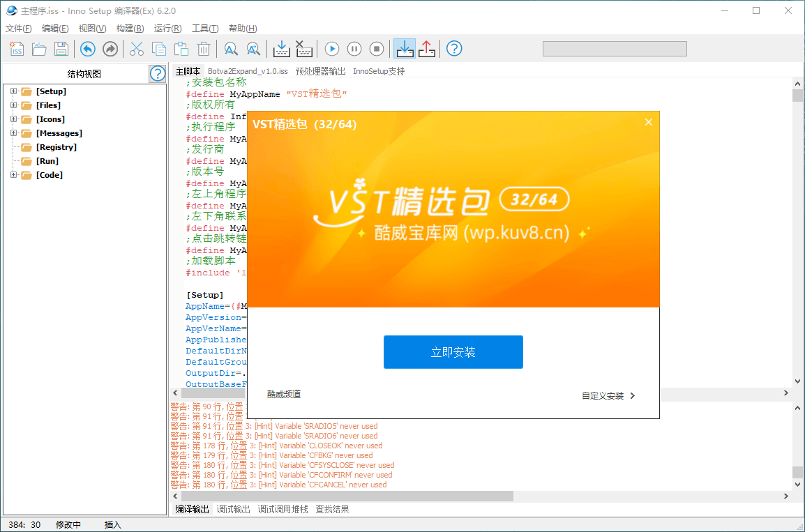The width and height of the screenshot is (805, 532).
Task: Delete selection with trash icon
Action: [x=204, y=49]
